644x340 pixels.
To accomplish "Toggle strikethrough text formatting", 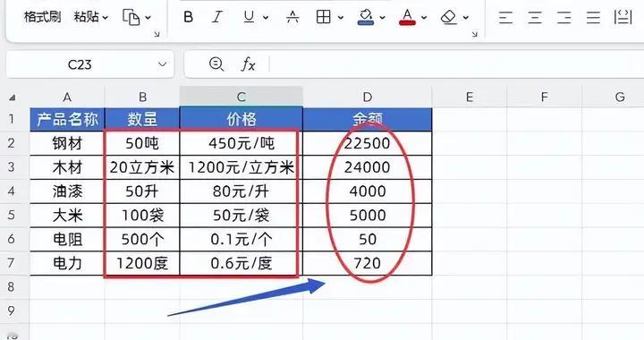I will 292,17.
